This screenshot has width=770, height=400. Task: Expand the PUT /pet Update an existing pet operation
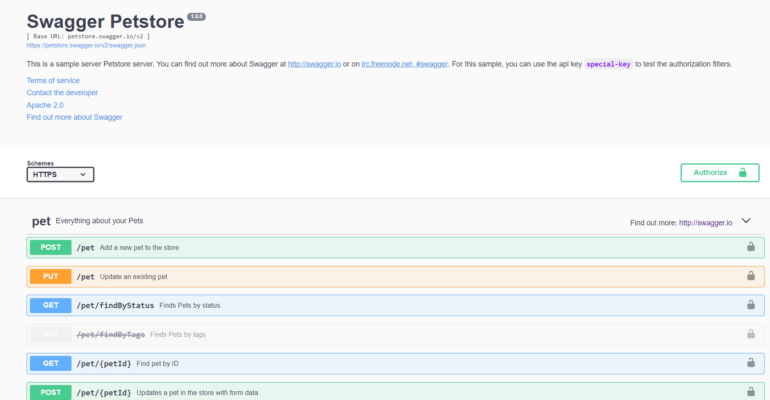(x=395, y=276)
